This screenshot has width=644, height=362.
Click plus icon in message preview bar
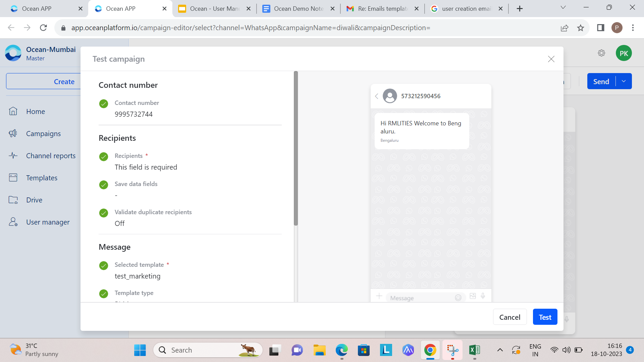379,296
